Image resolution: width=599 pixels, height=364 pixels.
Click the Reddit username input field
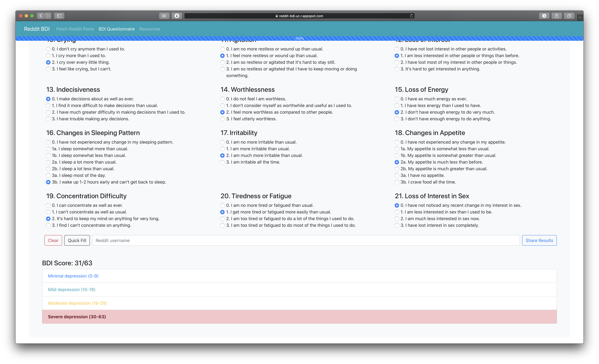coord(306,240)
